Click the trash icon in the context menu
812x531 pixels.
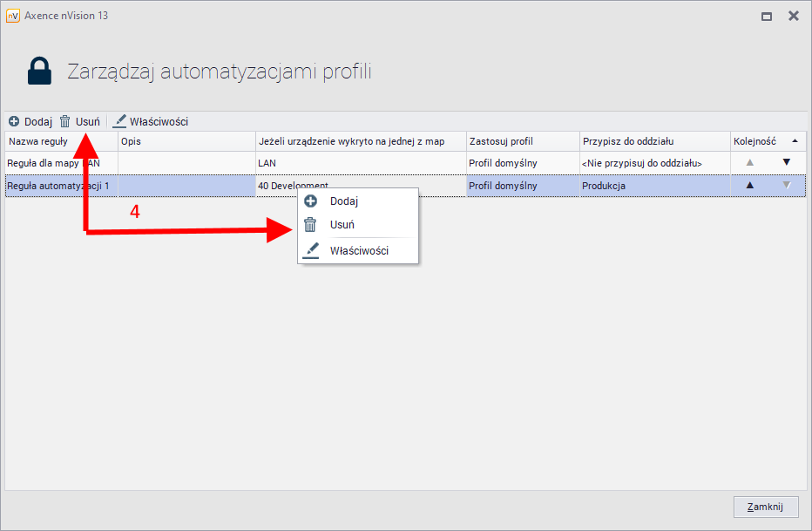pyautogui.click(x=311, y=224)
